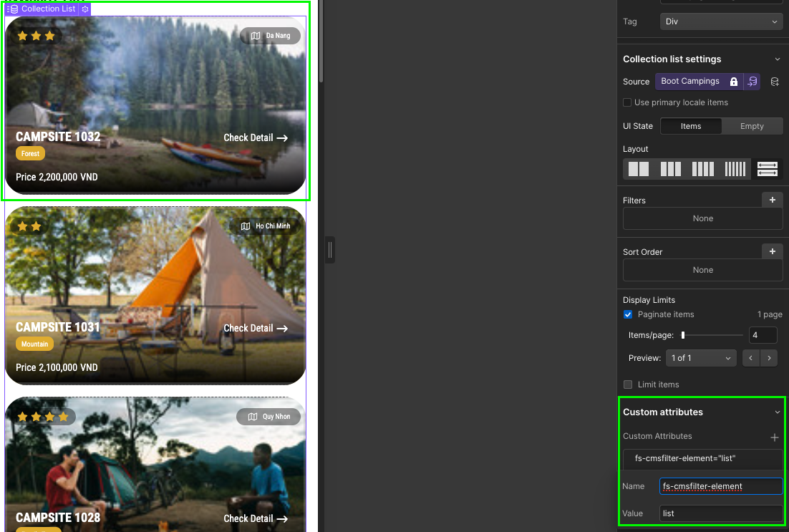Collapse Collection list settings section
The height and width of the screenshot is (532, 789).
coord(778,59)
